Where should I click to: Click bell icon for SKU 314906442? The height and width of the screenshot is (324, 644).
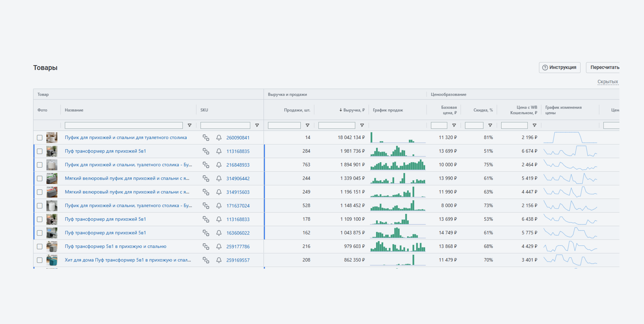(x=219, y=178)
